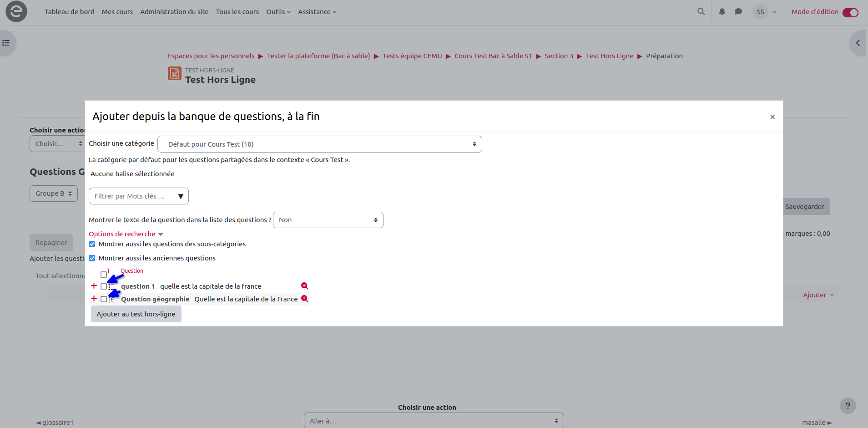Open the Choisir une catégorie dropdown
The height and width of the screenshot is (428, 868).
click(x=319, y=144)
